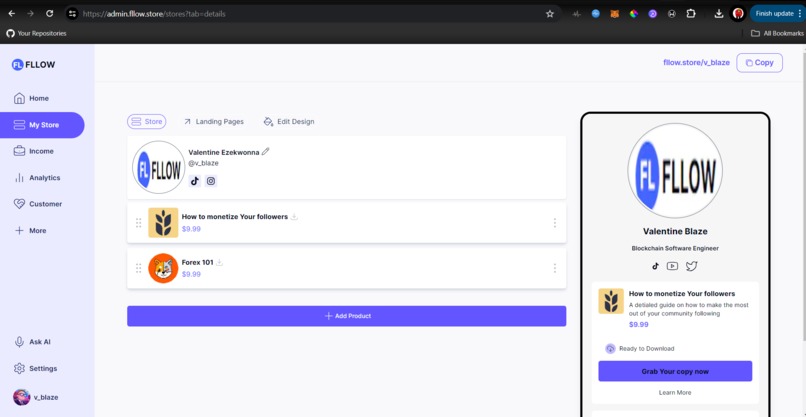Click browser back arrow

click(12, 13)
